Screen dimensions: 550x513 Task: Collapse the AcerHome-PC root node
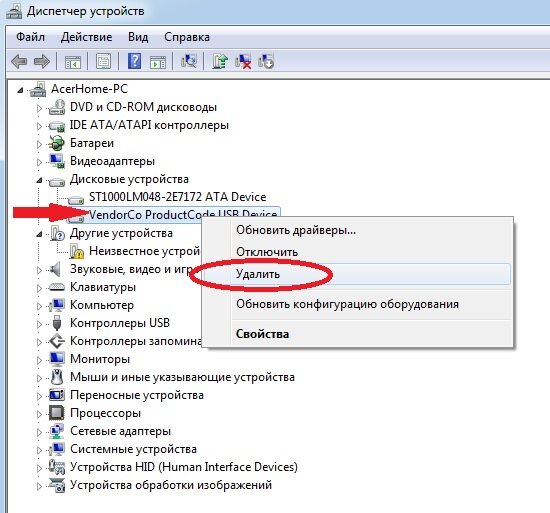(x=21, y=90)
